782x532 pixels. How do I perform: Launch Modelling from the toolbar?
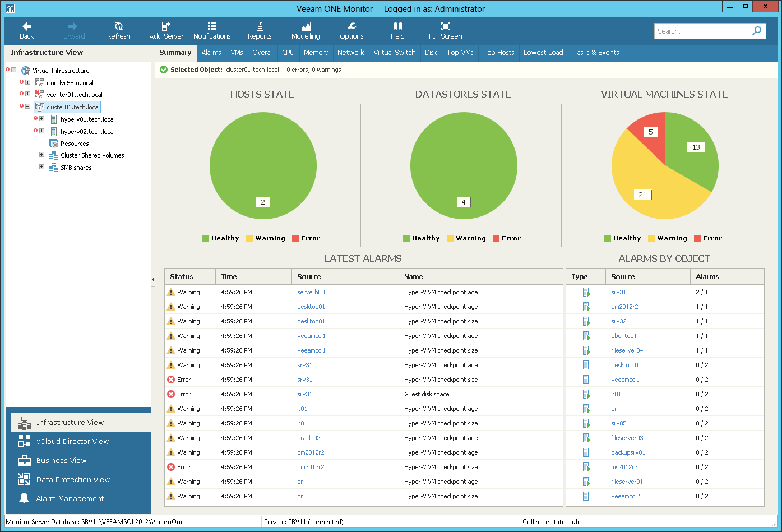pos(306,31)
